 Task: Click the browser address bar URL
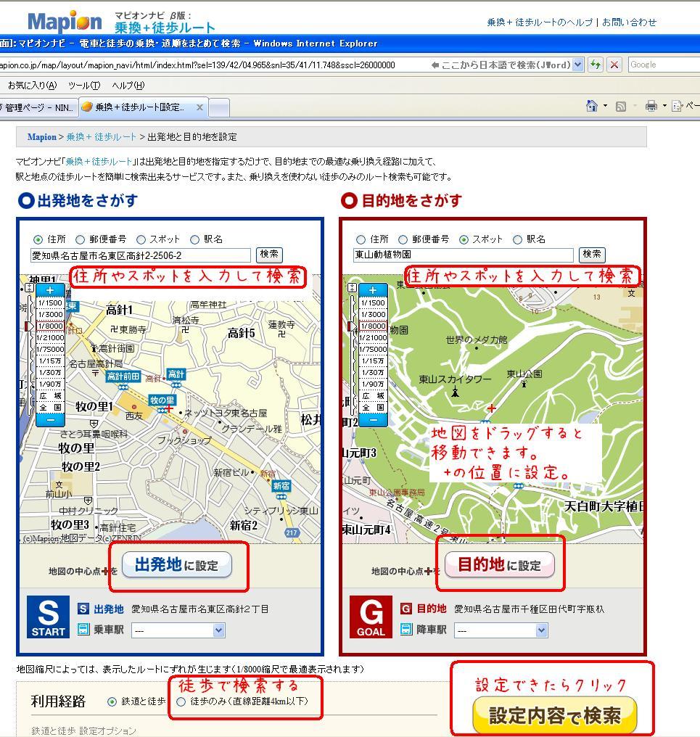[197, 65]
